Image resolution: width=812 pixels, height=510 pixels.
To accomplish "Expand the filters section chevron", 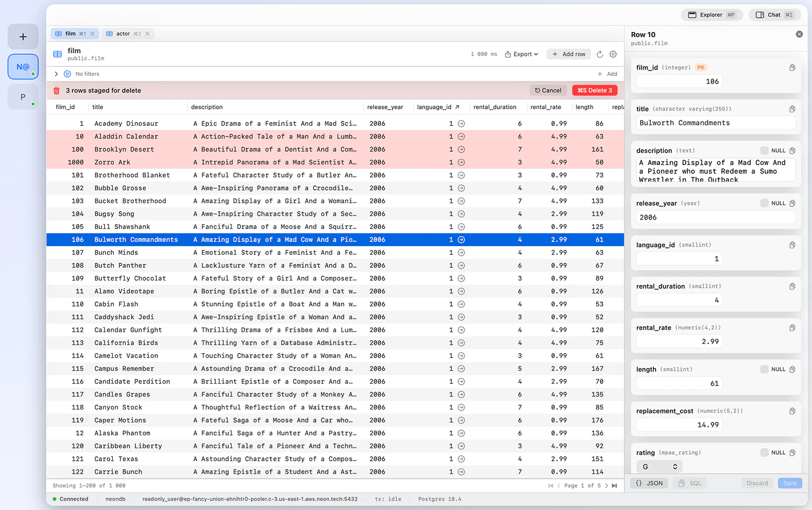I will click(x=56, y=74).
